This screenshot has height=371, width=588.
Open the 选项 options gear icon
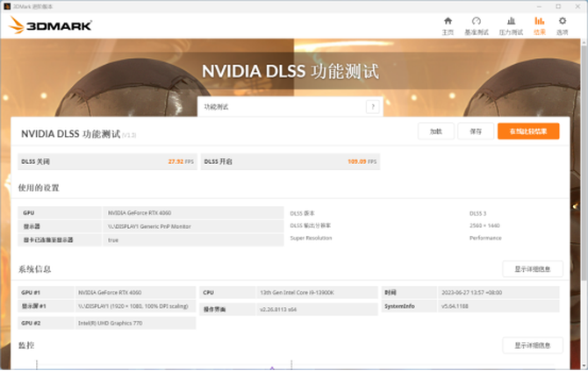pyautogui.click(x=563, y=25)
